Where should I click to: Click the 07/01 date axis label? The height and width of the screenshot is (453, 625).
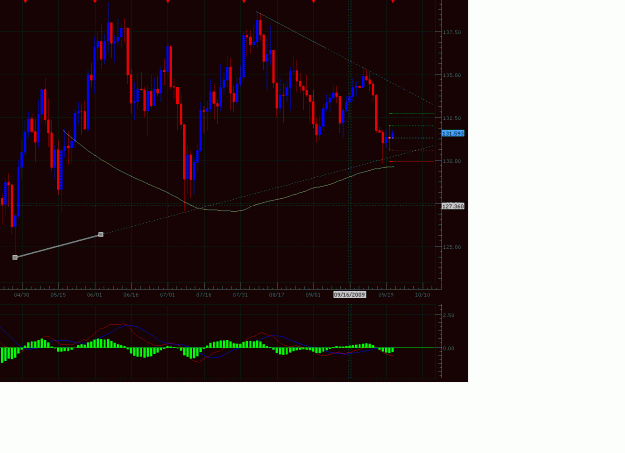tap(167, 295)
